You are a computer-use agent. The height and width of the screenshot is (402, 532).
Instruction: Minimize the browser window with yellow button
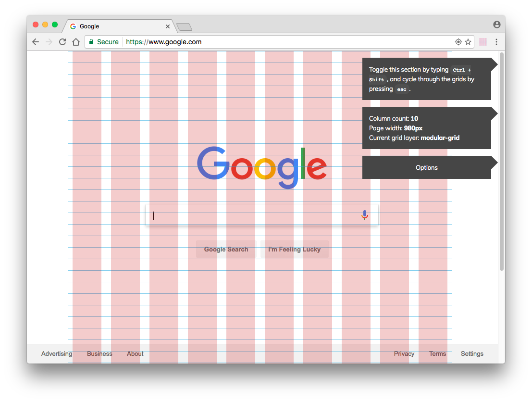point(45,25)
